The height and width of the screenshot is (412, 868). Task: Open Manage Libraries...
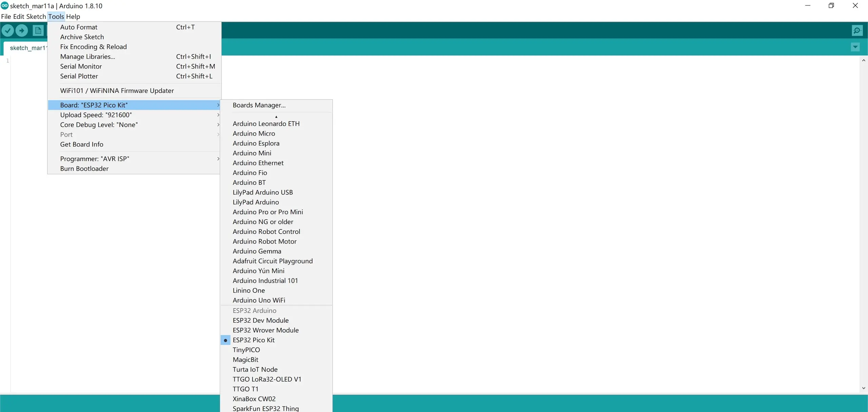(x=134, y=57)
